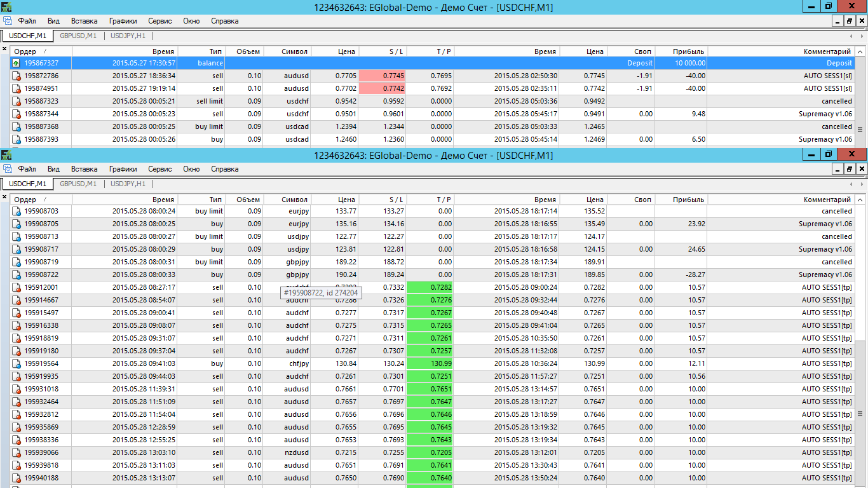Select nzdusd symbol cell

point(297,452)
